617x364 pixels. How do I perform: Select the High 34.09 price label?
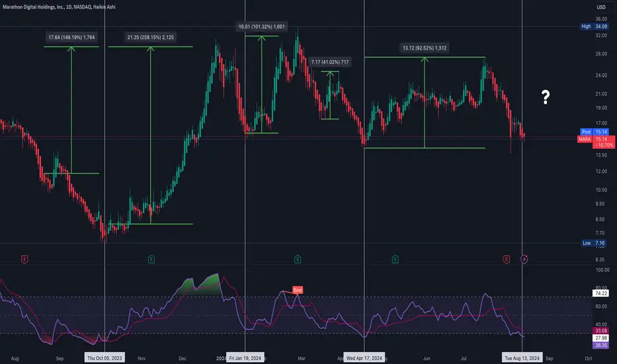[x=594, y=26]
